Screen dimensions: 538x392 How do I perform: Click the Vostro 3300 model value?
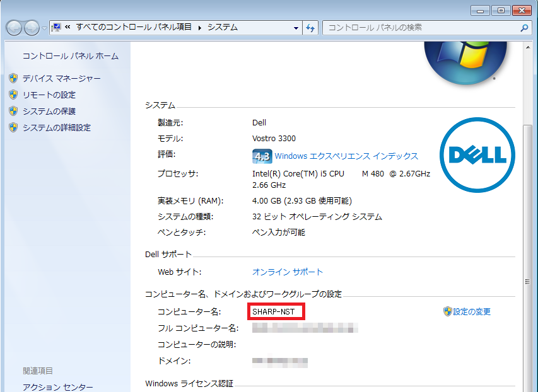[274, 139]
